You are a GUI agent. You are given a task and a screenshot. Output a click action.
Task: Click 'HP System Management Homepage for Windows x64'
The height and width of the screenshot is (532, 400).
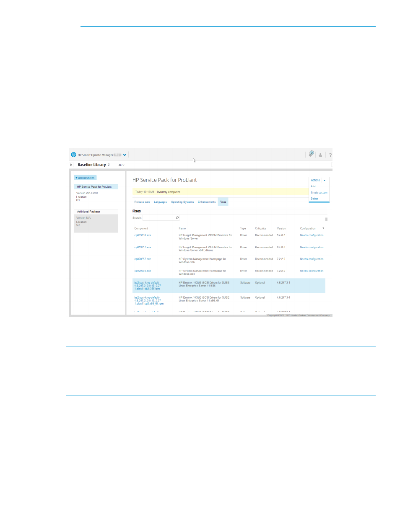point(202,272)
